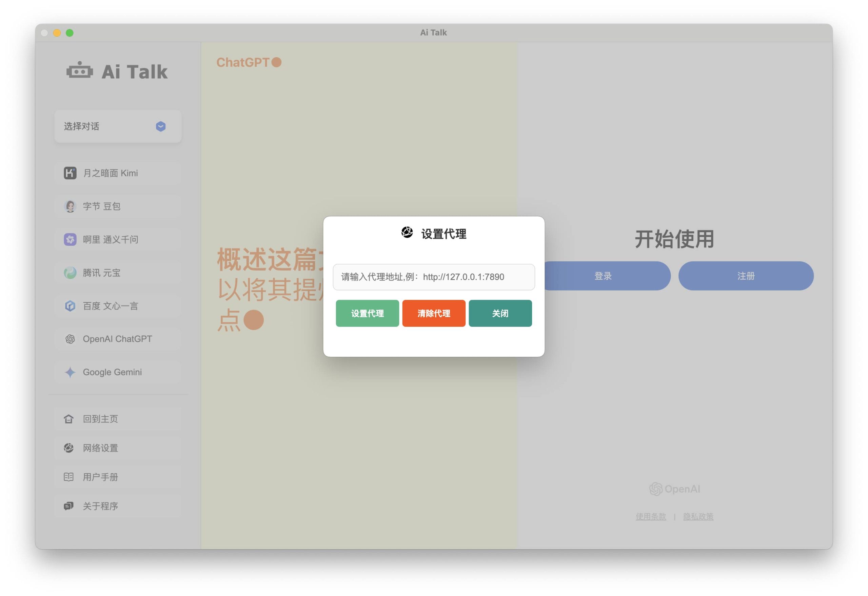Select 百度 文心一言 in sidebar
The image size is (868, 596).
pyautogui.click(x=118, y=306)
